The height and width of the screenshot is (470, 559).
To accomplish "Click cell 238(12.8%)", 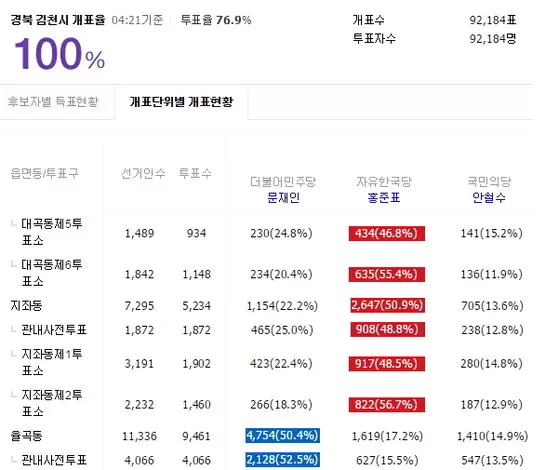I will coord(492,330).
